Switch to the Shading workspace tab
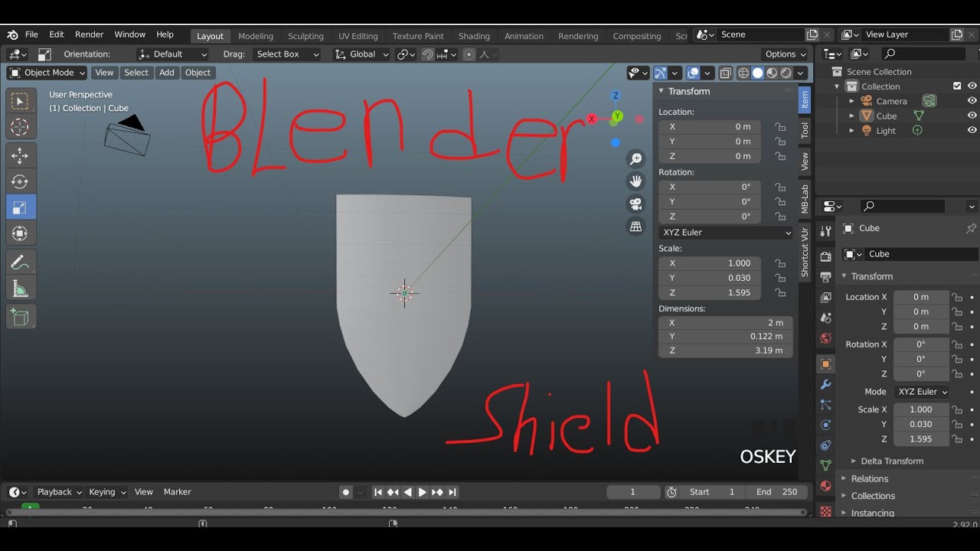Viewport: 980px width, 551px height. [474, 36]
